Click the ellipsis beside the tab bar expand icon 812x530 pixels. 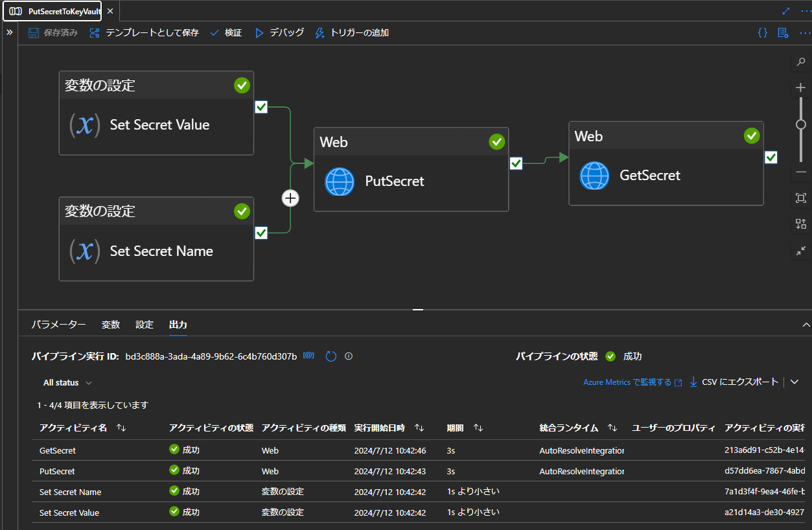(x=805, y=10)
